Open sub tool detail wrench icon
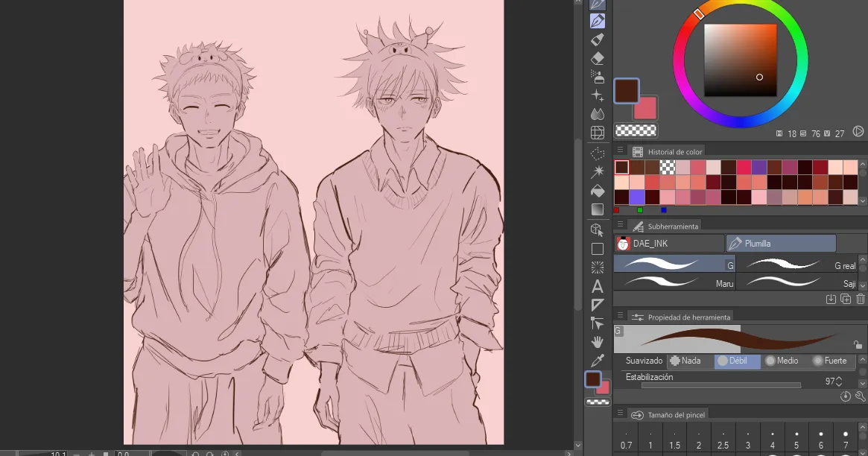Viewport: 868px width, 456px height. point(861,396)
